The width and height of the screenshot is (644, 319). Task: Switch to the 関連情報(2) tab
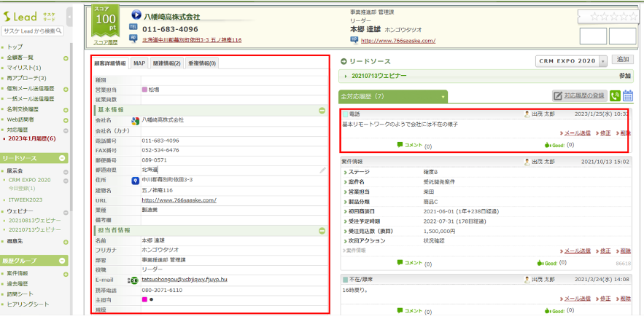166,63
